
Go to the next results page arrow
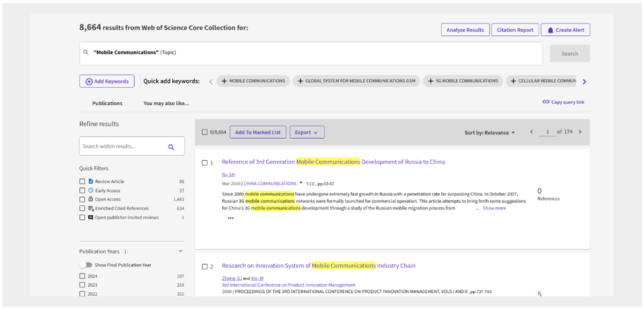pos(580,132)
